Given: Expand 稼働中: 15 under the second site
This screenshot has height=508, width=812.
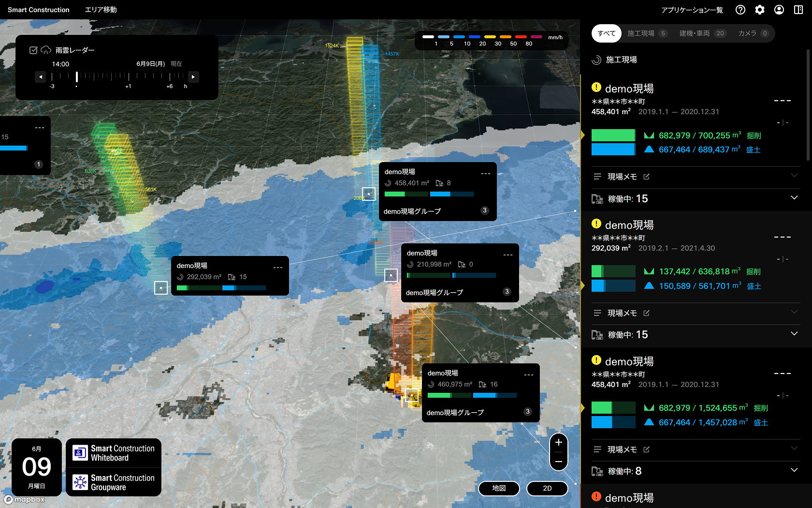Looking at the screenshot, I should click(794, 334).
